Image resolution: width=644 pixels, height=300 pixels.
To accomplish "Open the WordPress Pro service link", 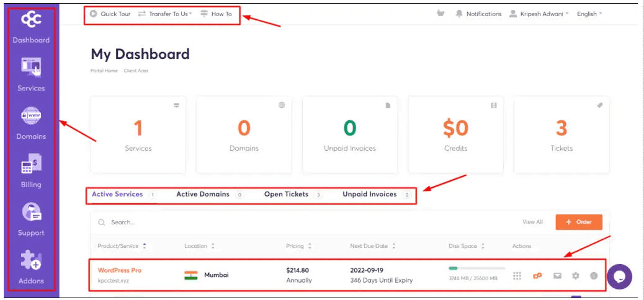I will pos(120,270).
